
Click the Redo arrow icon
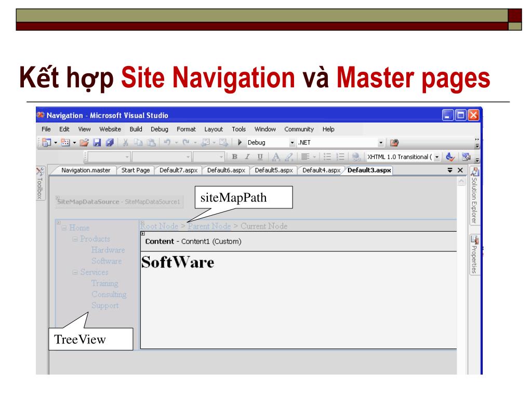[x=185, y=142]
